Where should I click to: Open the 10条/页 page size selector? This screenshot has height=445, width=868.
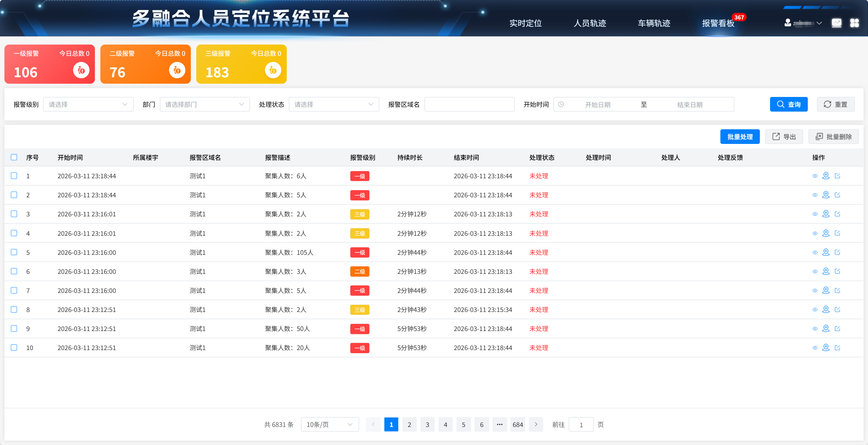(330, 425)
